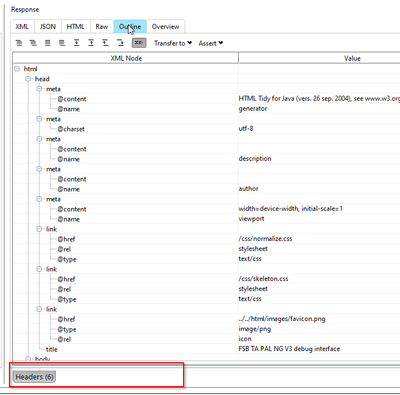Open the Transfer to dropdown
Viewport: 400px width, 395px height.
pyautogui.click(x=173, y=43)
